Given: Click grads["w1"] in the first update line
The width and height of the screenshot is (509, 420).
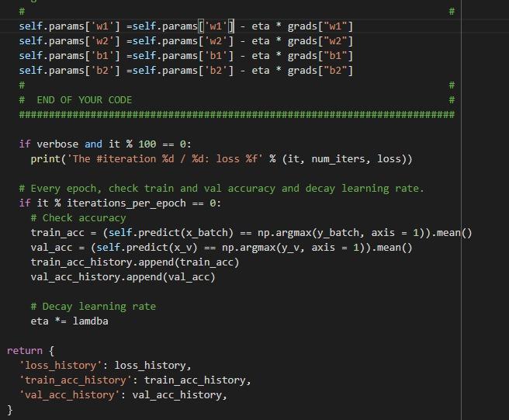Looking at the screenshot, I should (320, 26).
